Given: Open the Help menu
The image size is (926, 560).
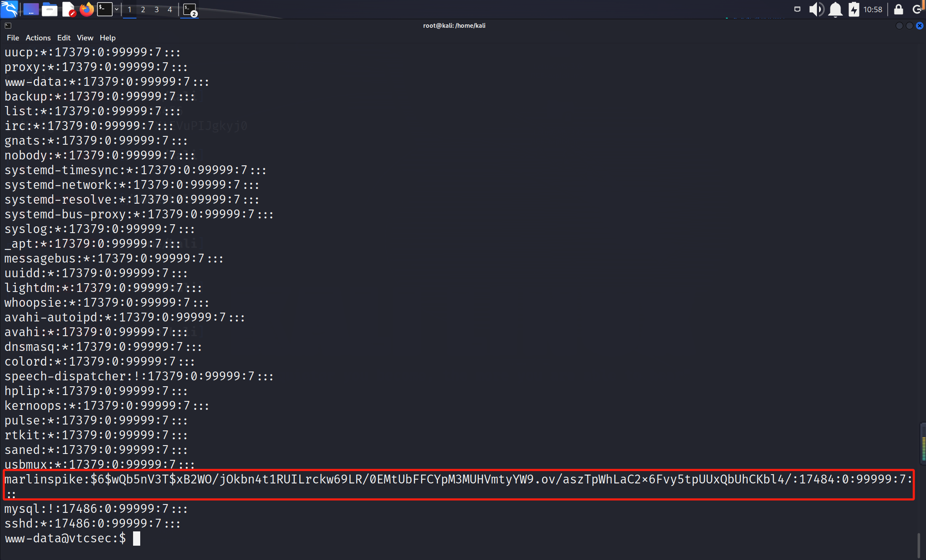Looking at the screenshot, I should point(107,37).
